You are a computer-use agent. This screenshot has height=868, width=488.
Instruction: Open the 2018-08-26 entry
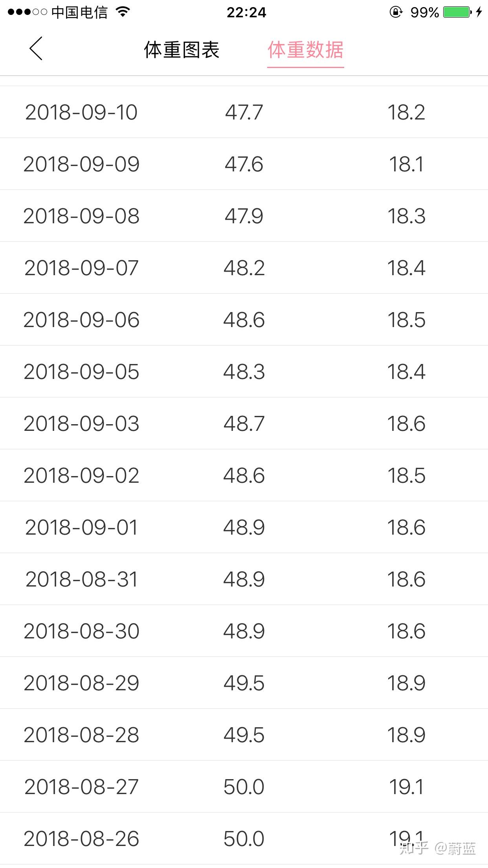click(244, 839)
